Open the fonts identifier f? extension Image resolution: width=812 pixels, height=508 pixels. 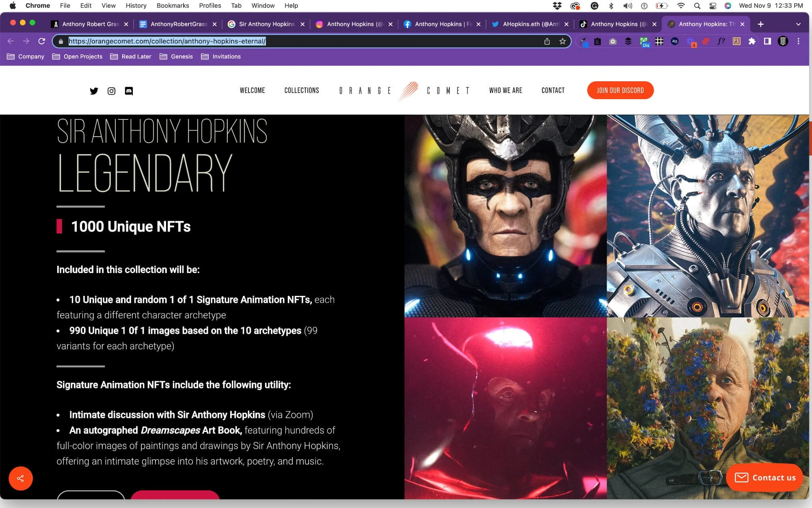(x=721, y=41)
